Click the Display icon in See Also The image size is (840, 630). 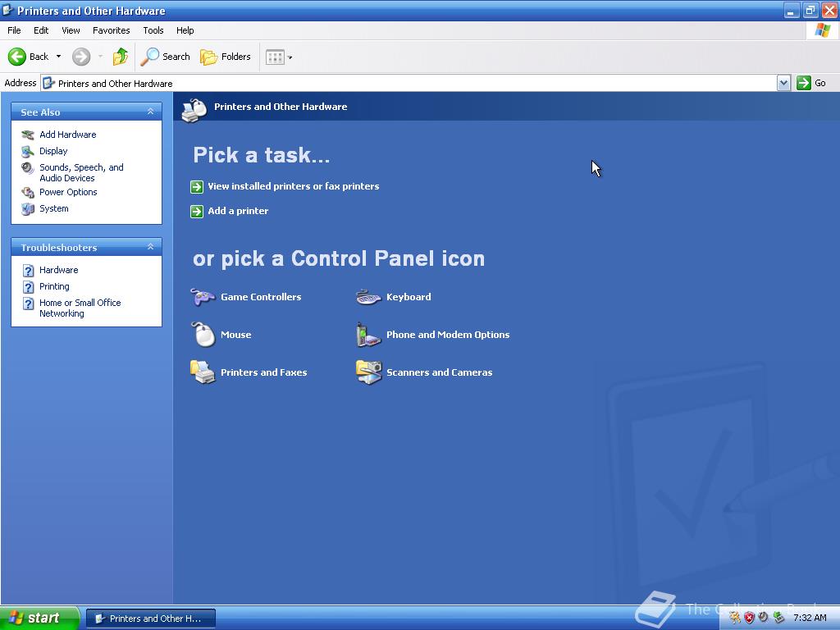tap(28, 151)
